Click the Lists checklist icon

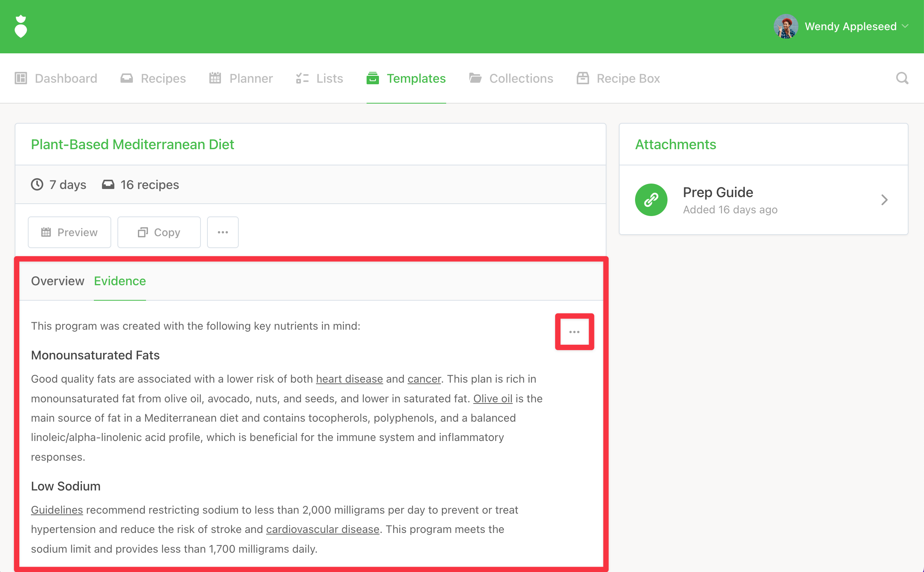click(302, 78)
